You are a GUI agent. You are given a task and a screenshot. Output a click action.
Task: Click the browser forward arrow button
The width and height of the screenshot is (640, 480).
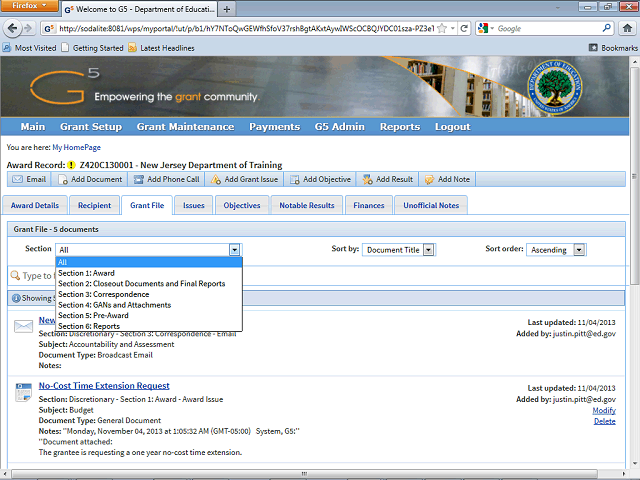28,28
